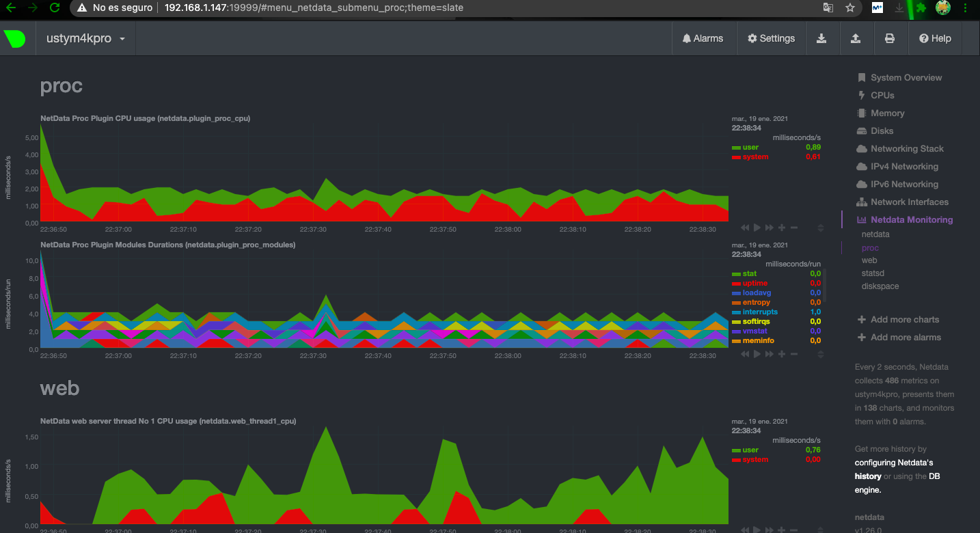Open the ustym4kpro host dropdown
Screen dimensions: 980x533
click(85, 39)
